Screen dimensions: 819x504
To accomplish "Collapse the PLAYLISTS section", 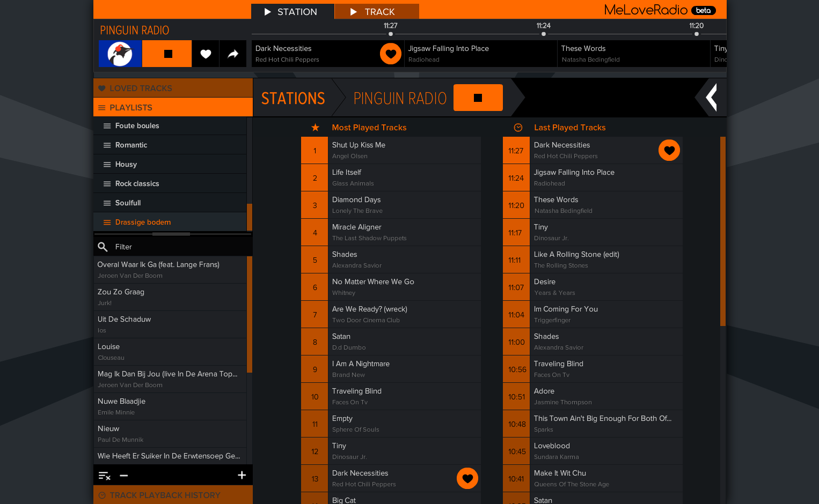I will coord(173,107).
